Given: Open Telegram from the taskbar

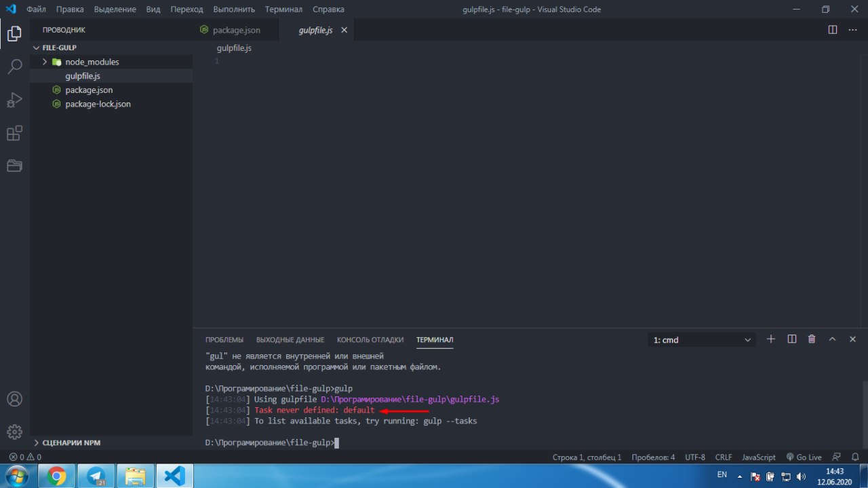Looking at the screenshot, I should point(96,476).
